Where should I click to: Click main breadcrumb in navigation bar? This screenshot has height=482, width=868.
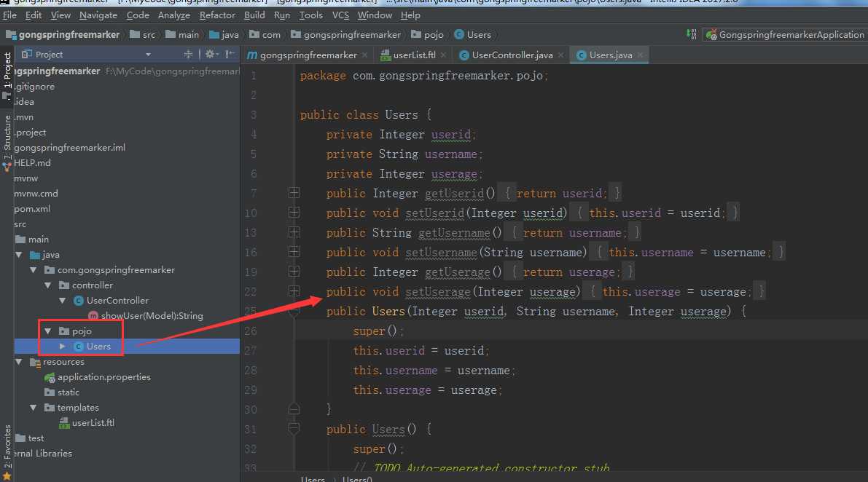(183, 35)
